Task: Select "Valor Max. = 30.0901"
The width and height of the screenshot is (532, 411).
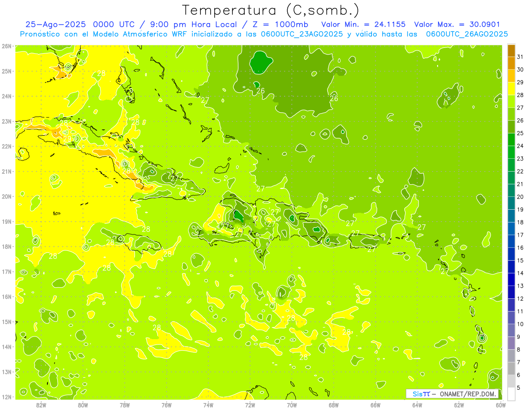Action: 457,25
